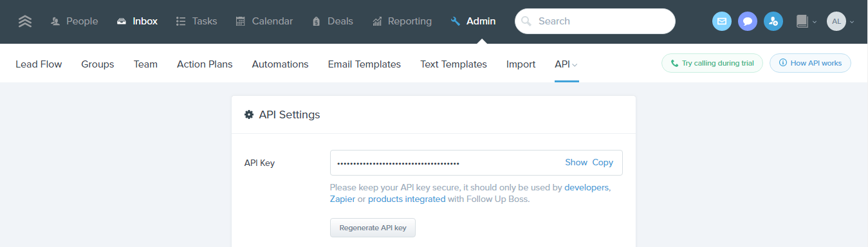
Task: Expand the AL user avatar menu
Action: [840, 21]
